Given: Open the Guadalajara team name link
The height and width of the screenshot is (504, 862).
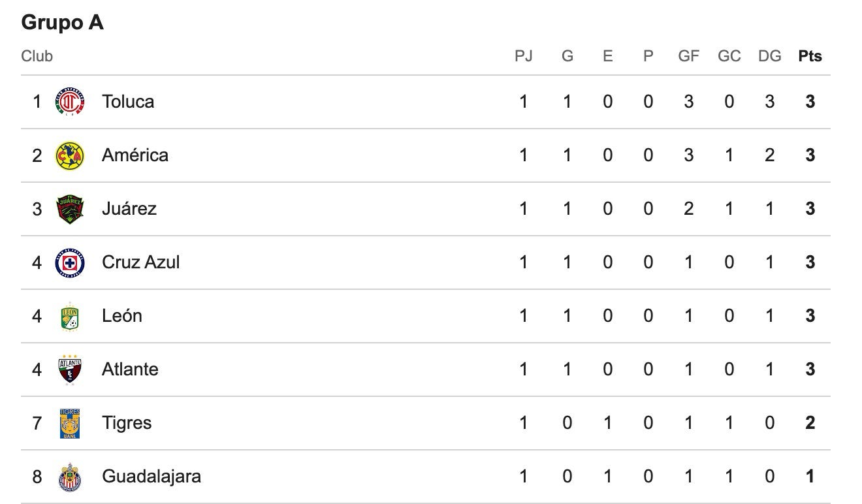Looking at the screenshot, I should point(152,477).
